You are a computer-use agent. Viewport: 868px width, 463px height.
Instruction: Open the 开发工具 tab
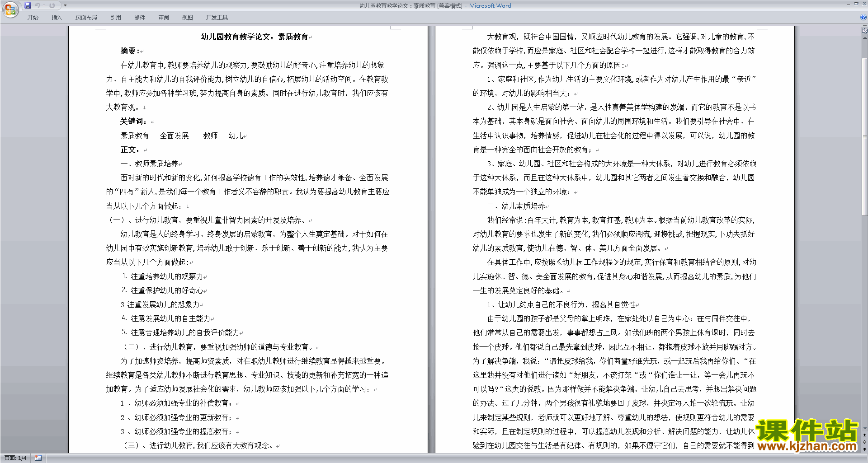(217, 18)
